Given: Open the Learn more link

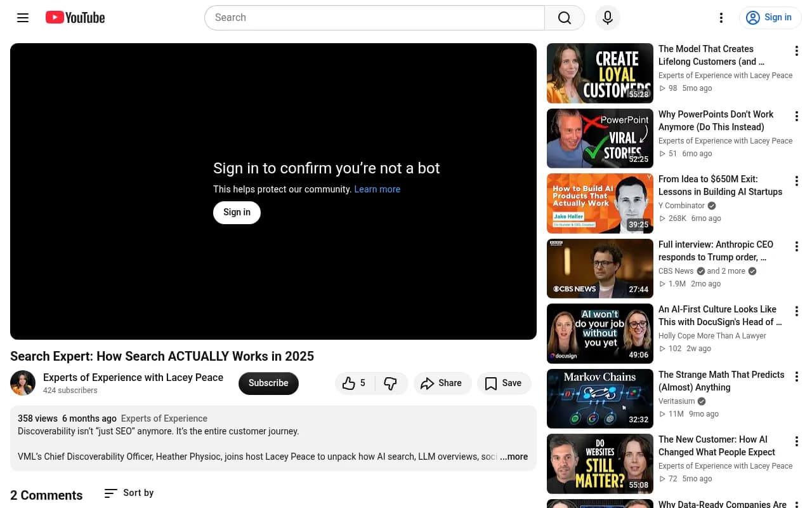Looking at the screenshot, I should pyautogui.click(x=377, y=189).
